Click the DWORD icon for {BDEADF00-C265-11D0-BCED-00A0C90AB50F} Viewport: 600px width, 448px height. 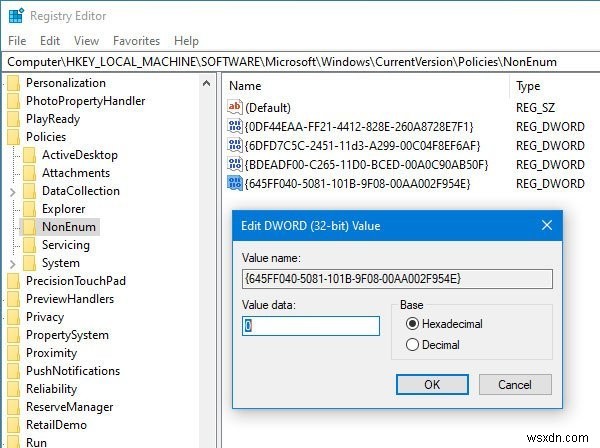pyautogui.click(x=234, y=165)
